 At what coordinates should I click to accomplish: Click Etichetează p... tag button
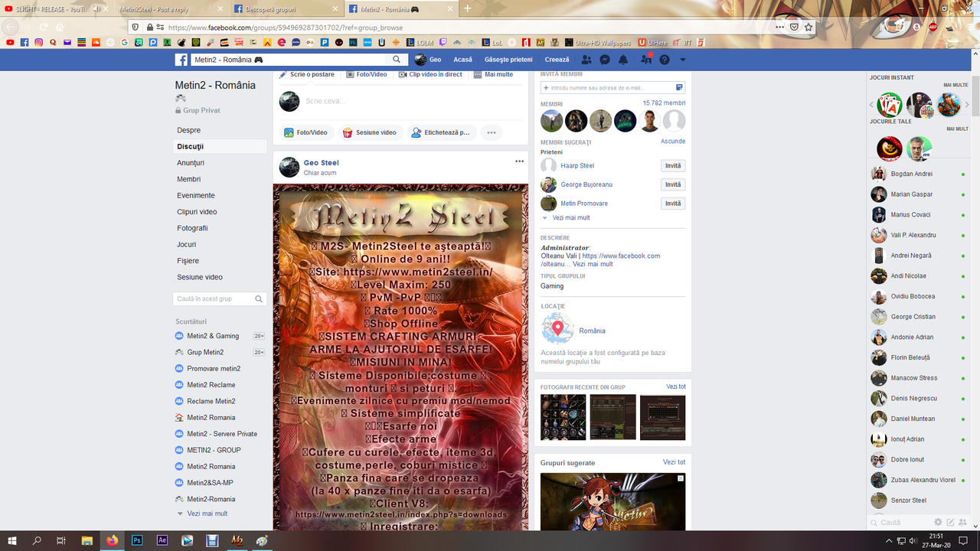(442, 132)
